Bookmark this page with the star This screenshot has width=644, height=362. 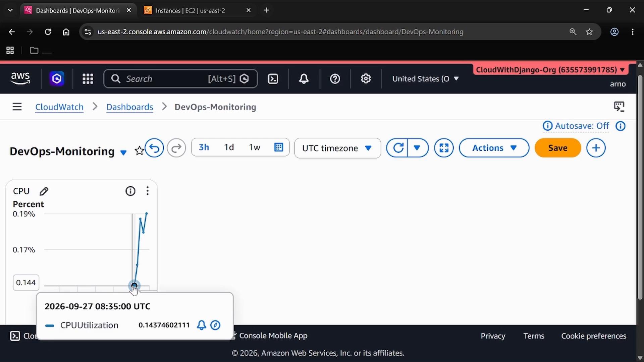point(589,32)
